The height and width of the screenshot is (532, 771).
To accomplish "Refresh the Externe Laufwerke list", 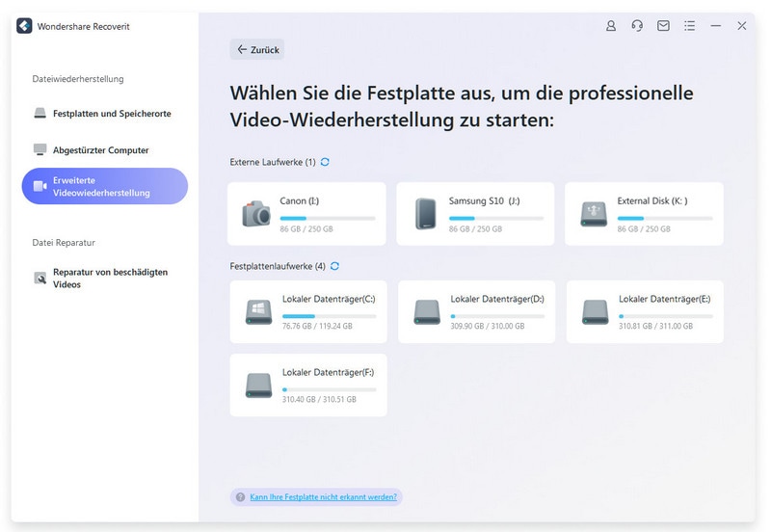I will click(x=325, y=162).
